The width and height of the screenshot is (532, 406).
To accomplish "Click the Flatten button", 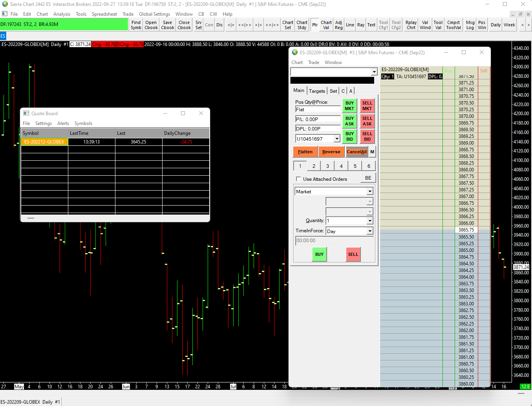I will [x=305, y=152].
